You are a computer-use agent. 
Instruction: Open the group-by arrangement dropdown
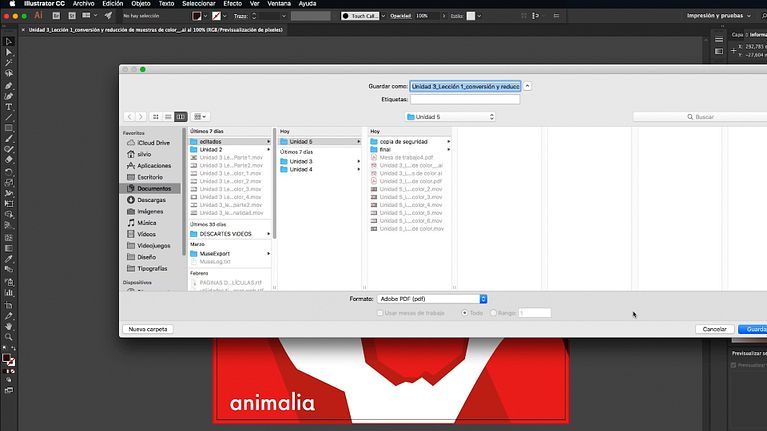pyautogui.click(x=200, y=117)
